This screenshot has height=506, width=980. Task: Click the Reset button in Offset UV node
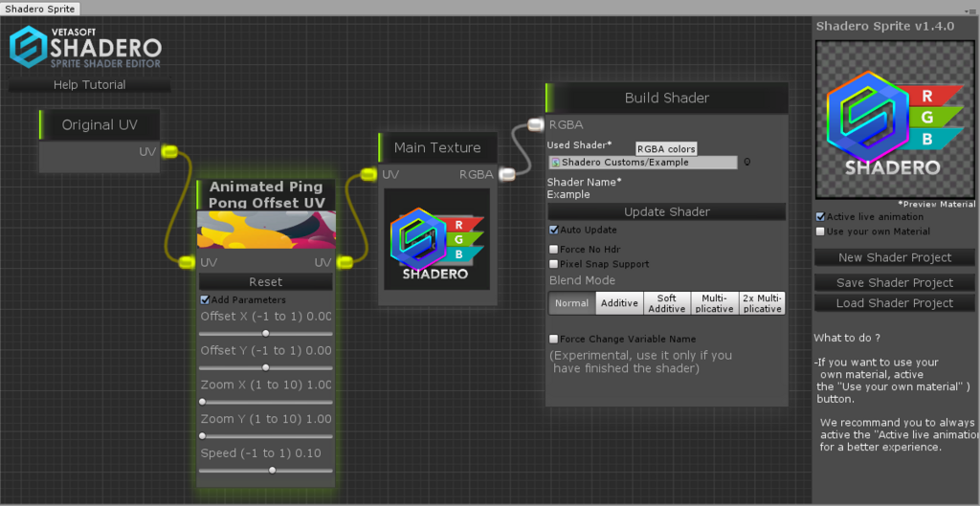266,282
